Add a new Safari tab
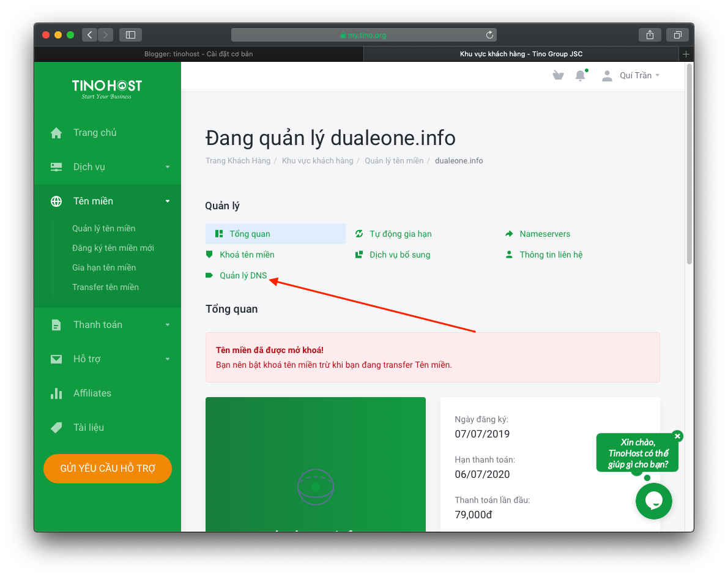Image resolution: width=728 pixels, height=577 pixels. coord(686,54)
